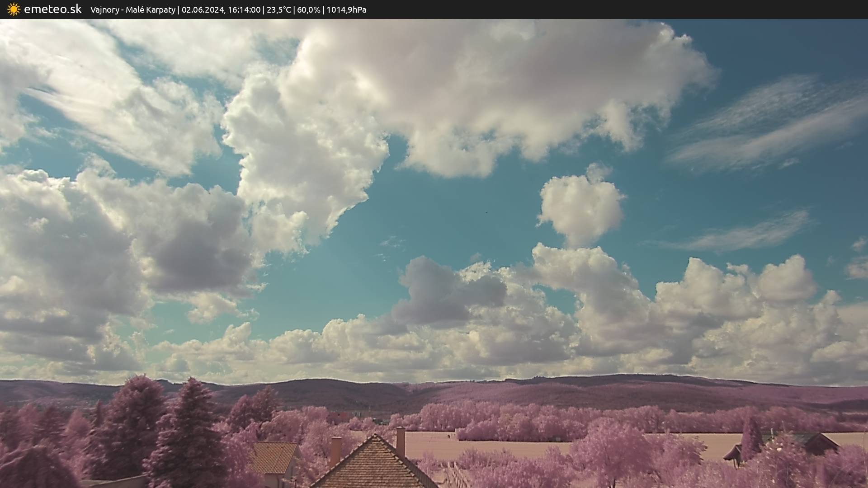Click the tall chimney on the central roof

tap(401, 441)
